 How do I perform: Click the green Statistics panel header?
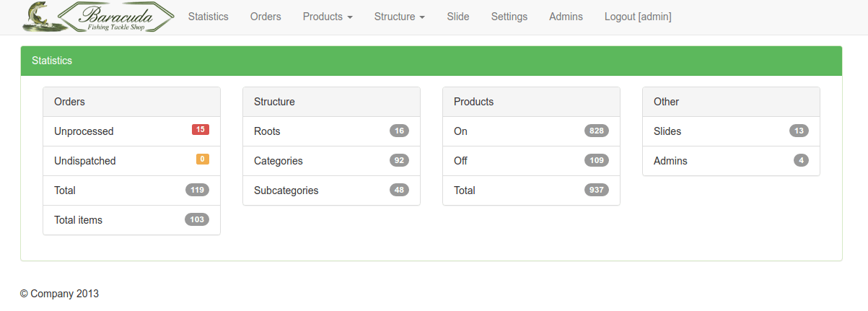[431, 61]
